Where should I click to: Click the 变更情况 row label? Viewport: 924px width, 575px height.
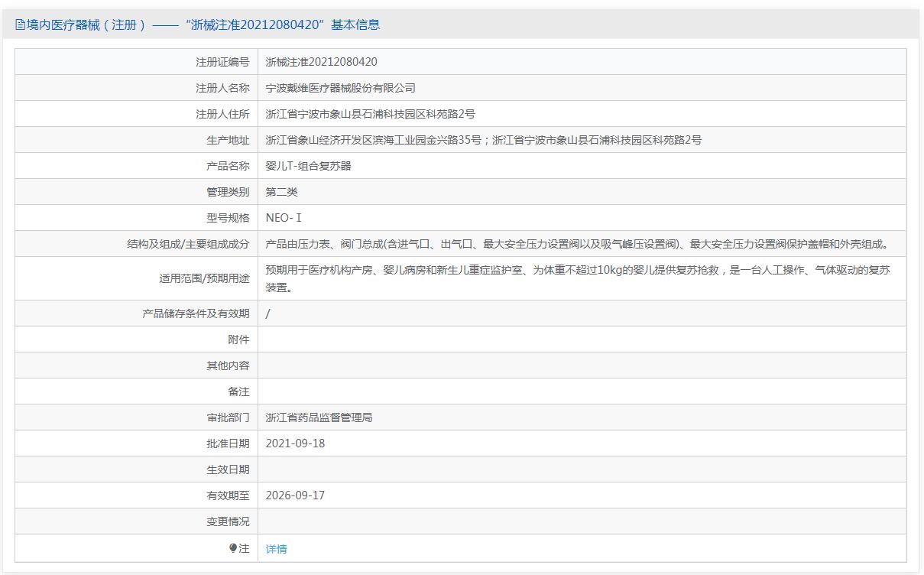click(x=228, y=521)
